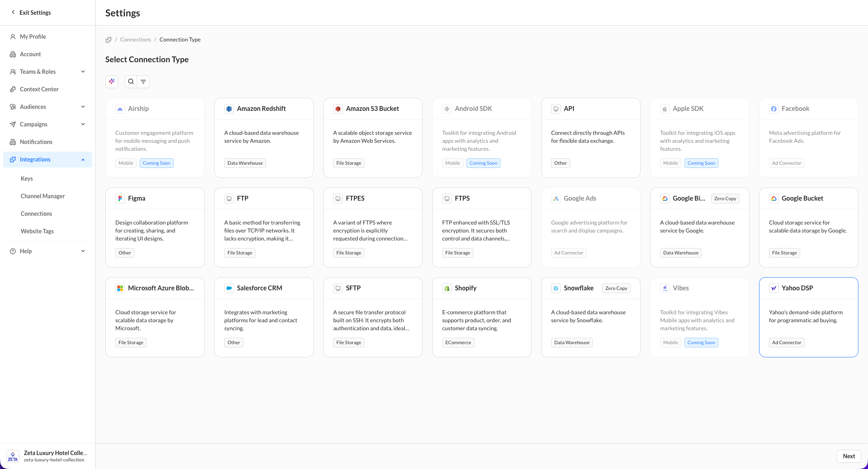Viewport: 868px width, 469px height.
Task: Expand the Teams & Roles chevron
Action: [83, 72]
